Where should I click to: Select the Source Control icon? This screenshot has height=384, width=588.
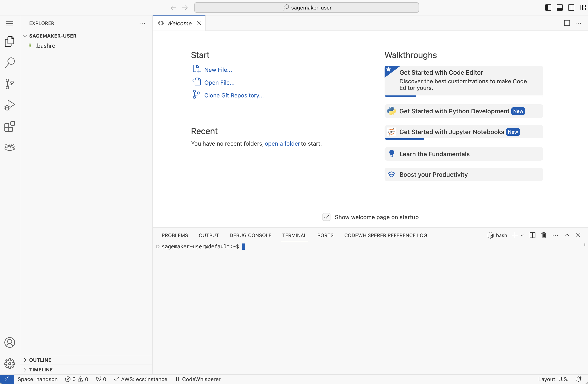(10, 84)
